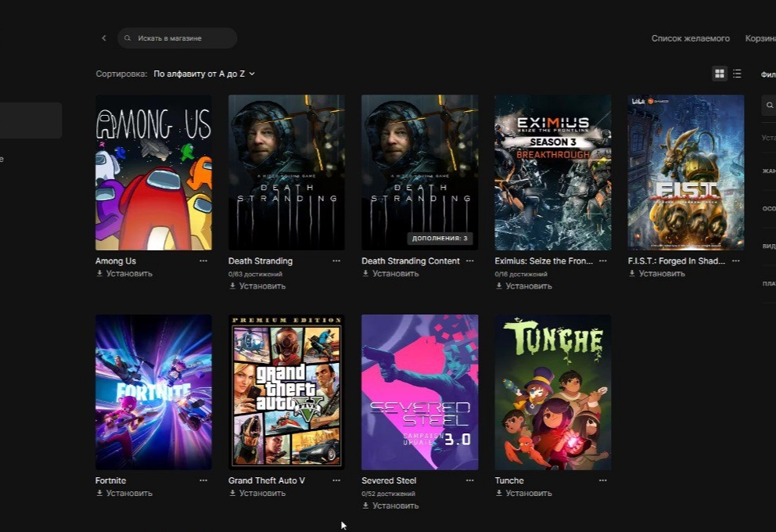Click the F.I.S.T.: Forged In Shad... title
Viewport: 776px width, 532px height.
pyautogui.click(x=677, y=261)
